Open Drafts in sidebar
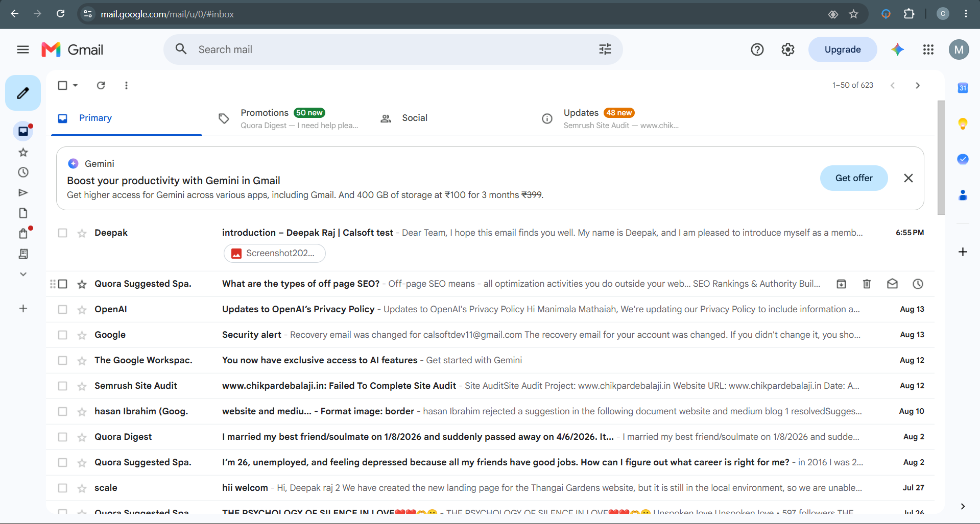Image resolution: width=980 pixels, height=524 pixels. point(23,213)
